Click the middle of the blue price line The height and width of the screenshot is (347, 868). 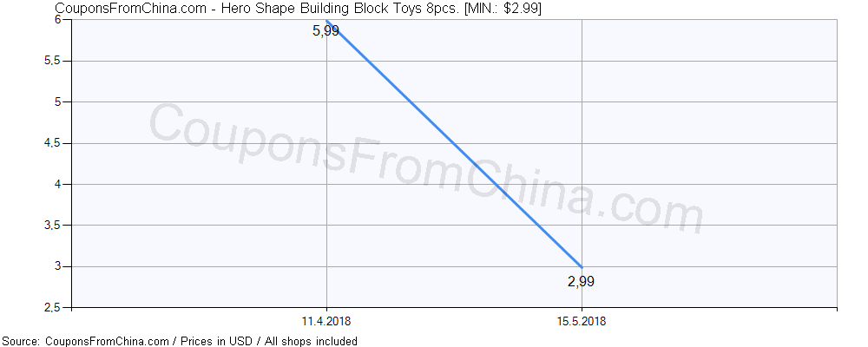point(454,143)
